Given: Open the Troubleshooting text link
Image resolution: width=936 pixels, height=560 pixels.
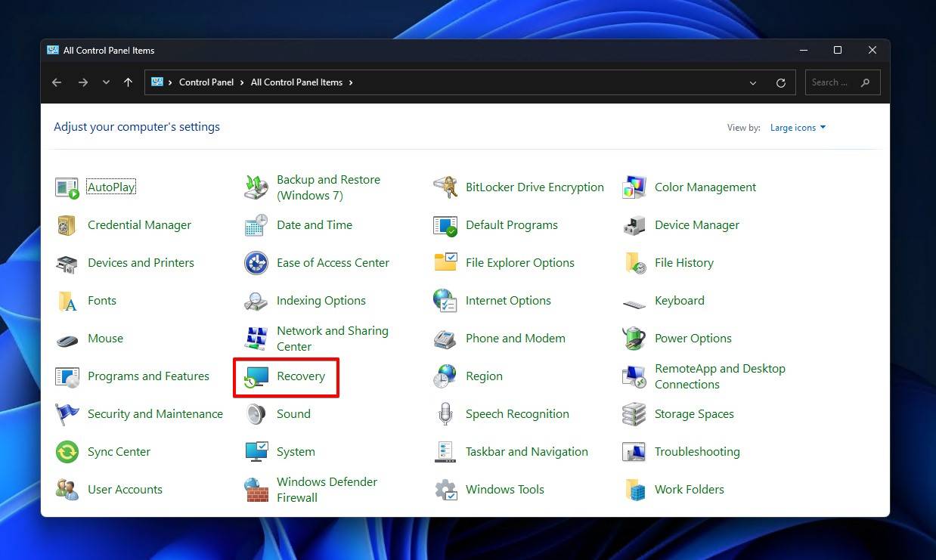Looking at the screenshot, I should [697, 452].
